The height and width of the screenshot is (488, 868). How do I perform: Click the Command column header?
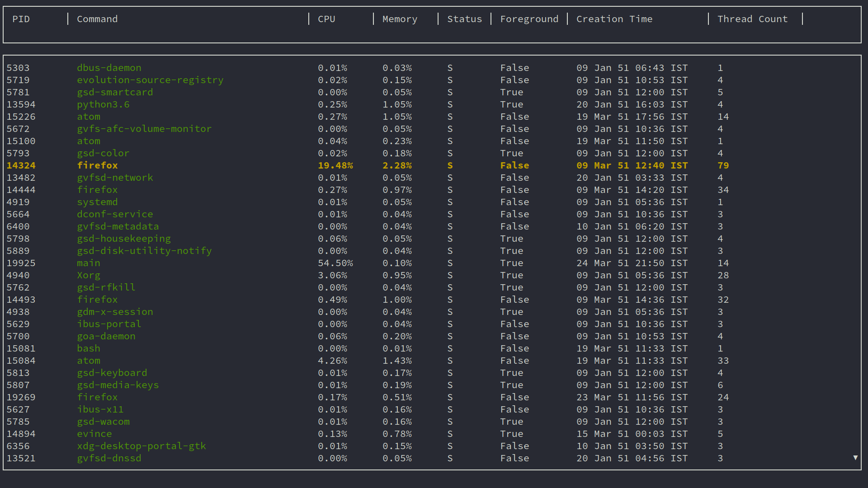click(97, 19)
